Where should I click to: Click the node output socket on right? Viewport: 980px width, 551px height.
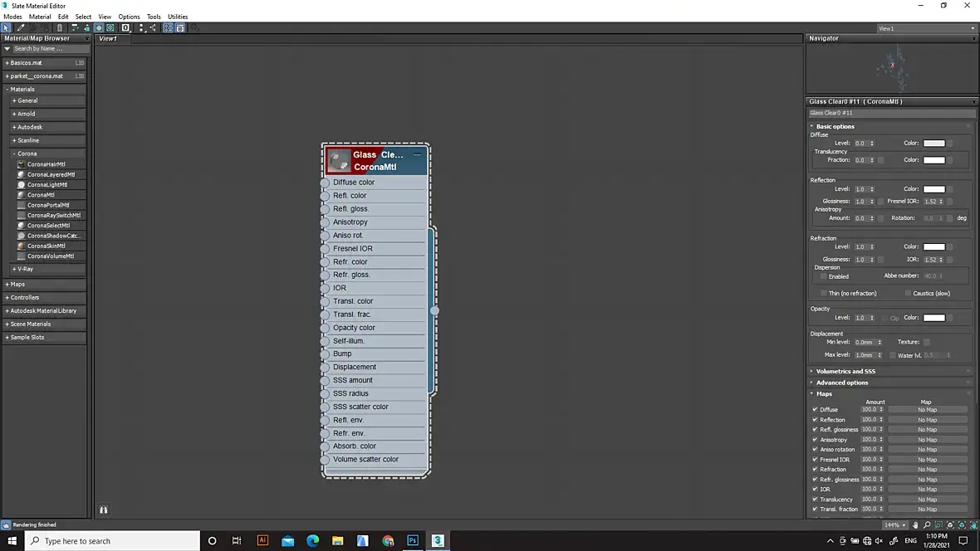click(x=434, y=310)
